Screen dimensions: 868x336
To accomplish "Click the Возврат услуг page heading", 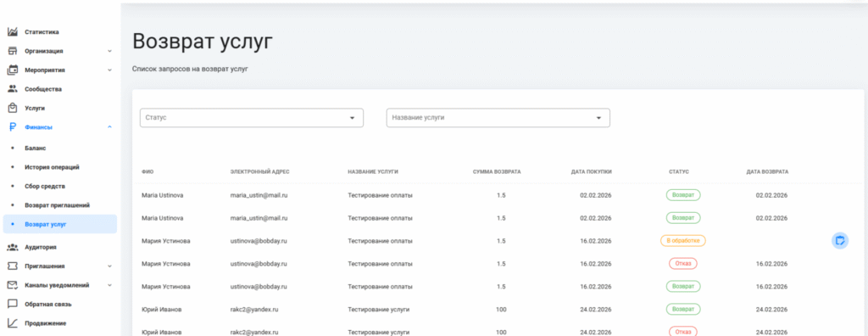I will point(203,42).
